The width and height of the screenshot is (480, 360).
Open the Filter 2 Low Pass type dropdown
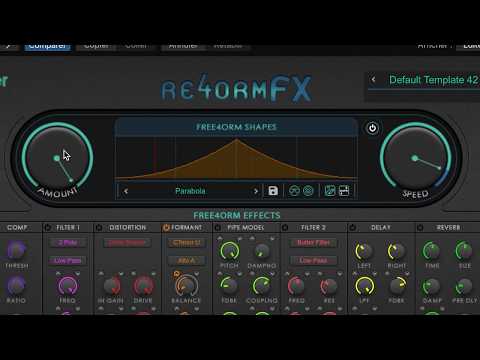313,261
